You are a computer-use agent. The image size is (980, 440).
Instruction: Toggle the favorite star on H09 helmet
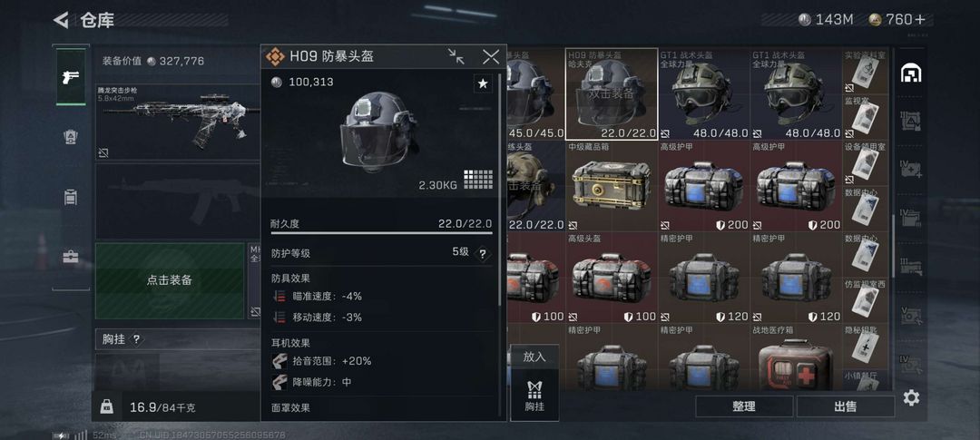(x=483, y=83)
